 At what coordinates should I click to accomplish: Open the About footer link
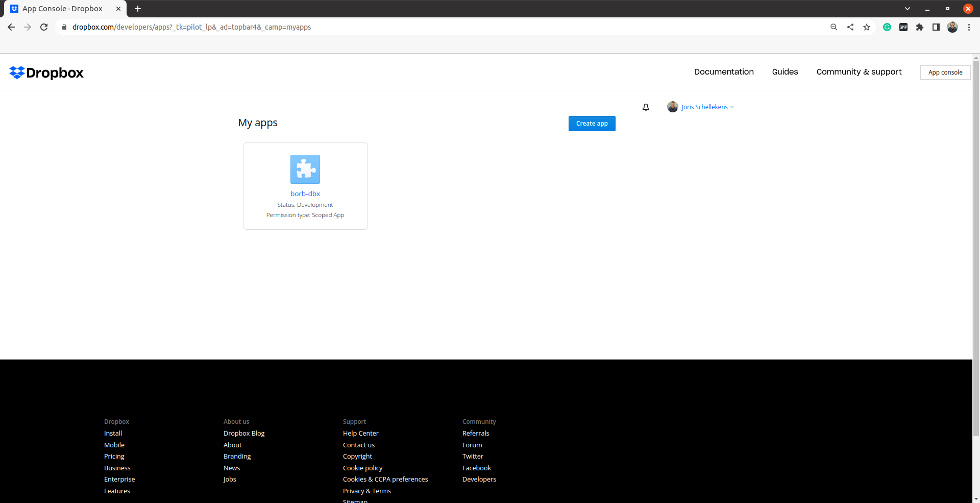point(232,445)
